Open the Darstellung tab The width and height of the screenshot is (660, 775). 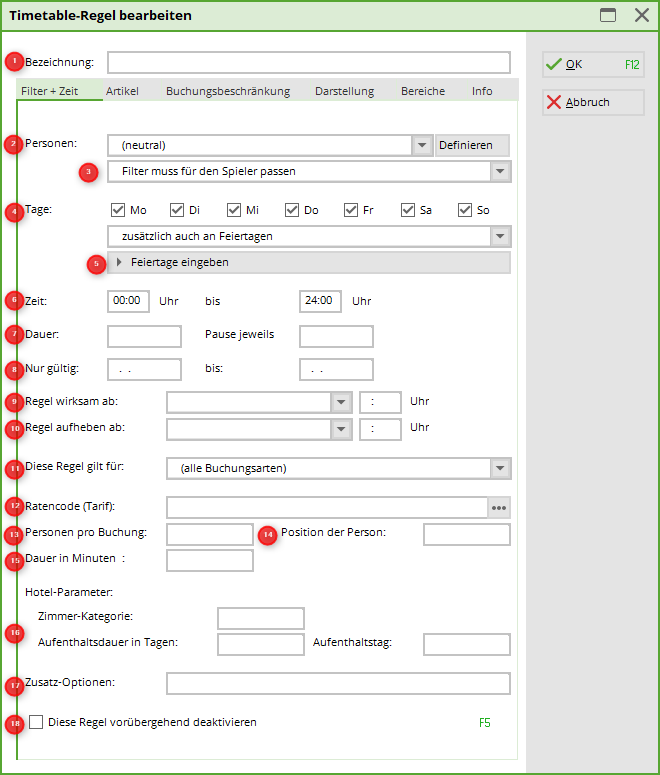pos(344,91)
